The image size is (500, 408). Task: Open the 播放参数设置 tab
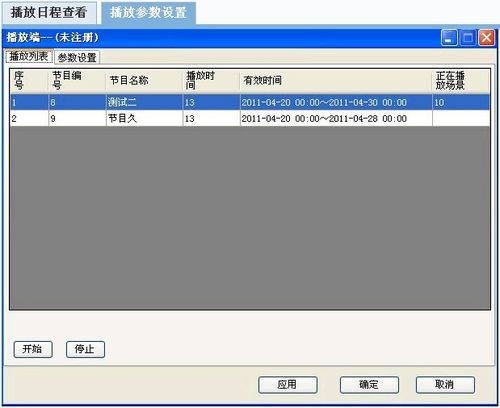click(148, 13)
